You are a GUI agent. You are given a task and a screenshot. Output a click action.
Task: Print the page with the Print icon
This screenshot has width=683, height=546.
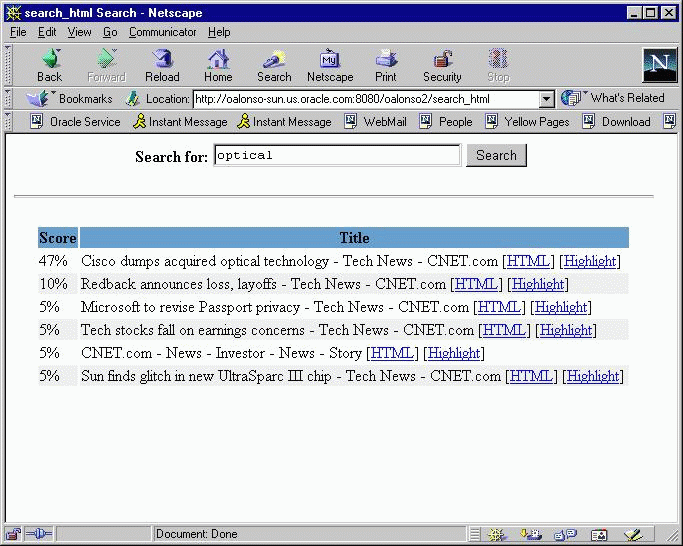pos(385,65)
